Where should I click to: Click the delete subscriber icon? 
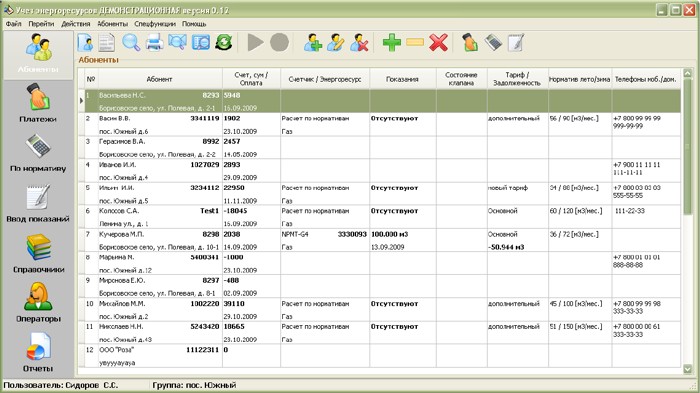coord(359,43)
